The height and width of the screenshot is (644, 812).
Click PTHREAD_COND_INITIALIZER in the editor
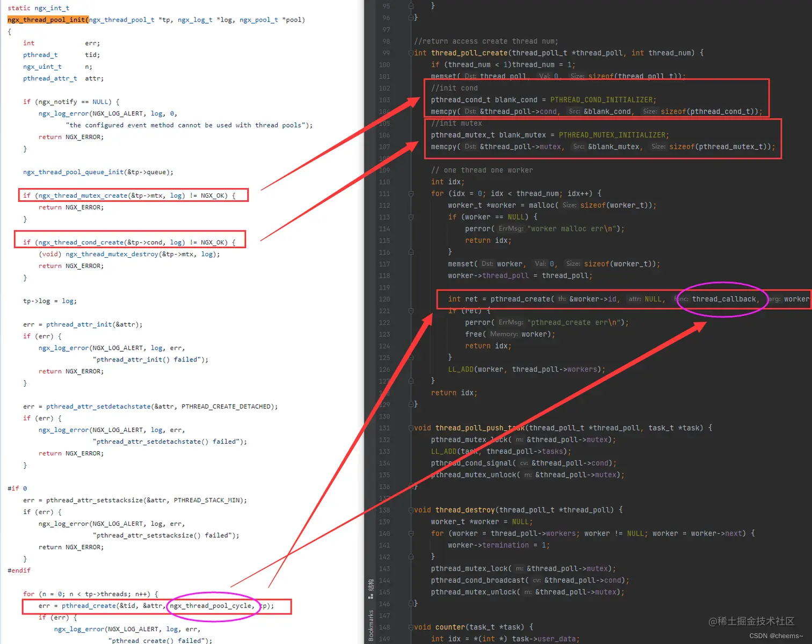602,100
